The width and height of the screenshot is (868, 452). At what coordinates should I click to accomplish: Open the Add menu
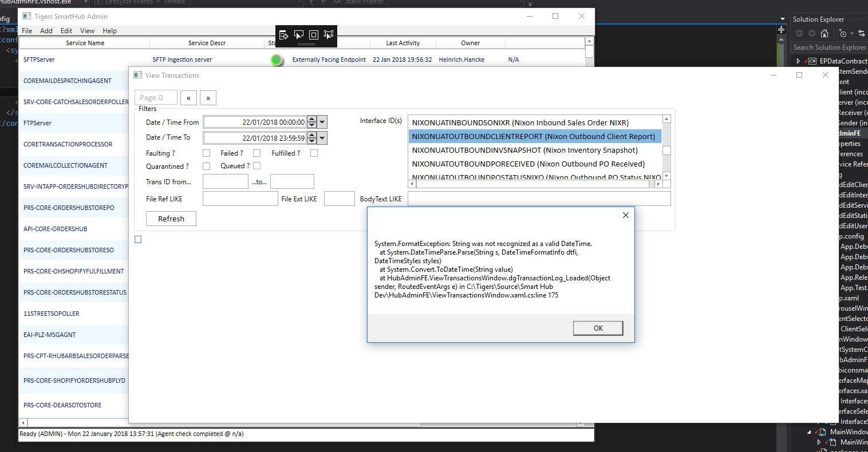pyautogui.click(x=46, y=31)
